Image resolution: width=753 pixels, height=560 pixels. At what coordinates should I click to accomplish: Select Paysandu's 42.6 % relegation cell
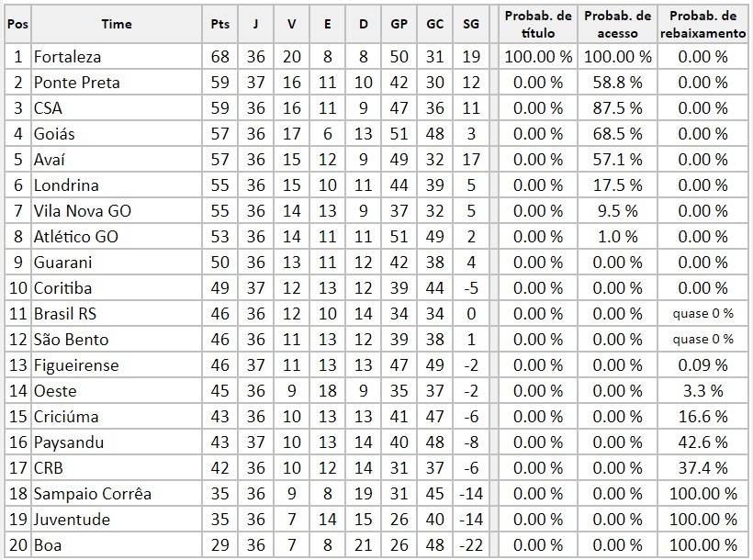pyautogui.click(x=702, y=442)
